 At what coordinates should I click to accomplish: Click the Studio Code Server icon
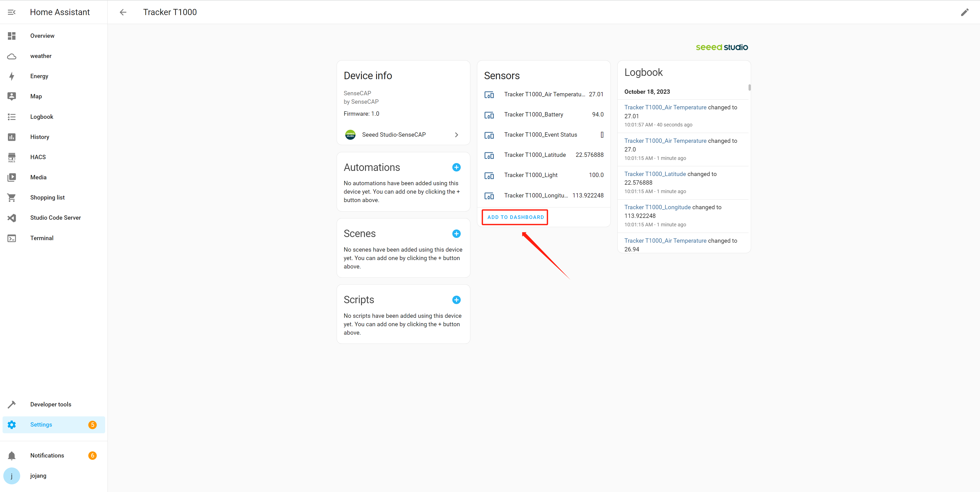click(x=12, y=218)
